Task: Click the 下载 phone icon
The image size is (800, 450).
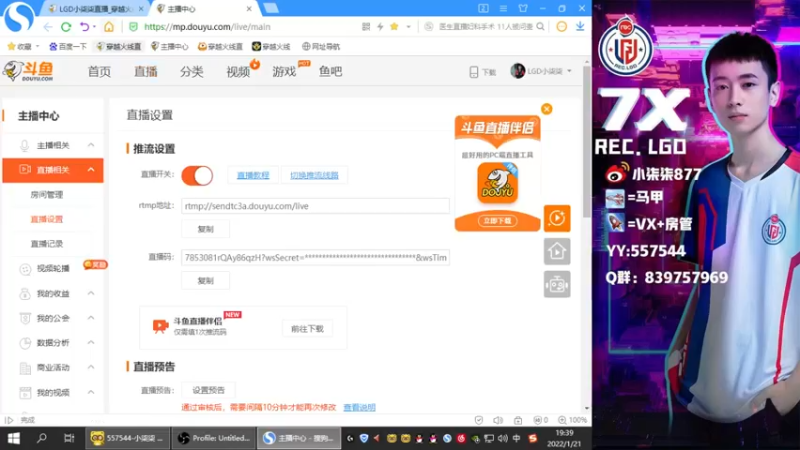Action: tap(473, 72)
